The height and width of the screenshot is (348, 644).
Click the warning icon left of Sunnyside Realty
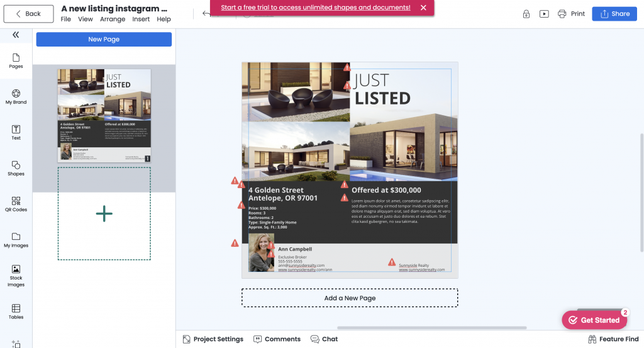392,262
